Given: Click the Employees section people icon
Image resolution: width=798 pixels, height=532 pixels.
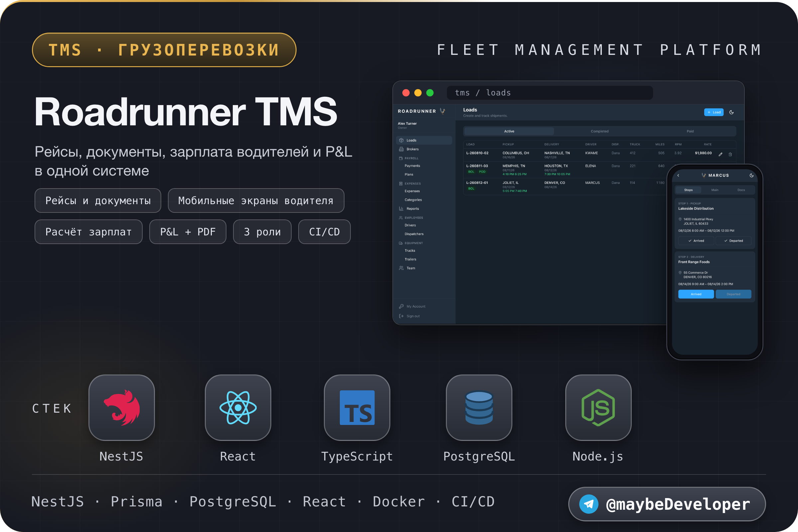Looking at the screenshot, I should click(401, 218).
